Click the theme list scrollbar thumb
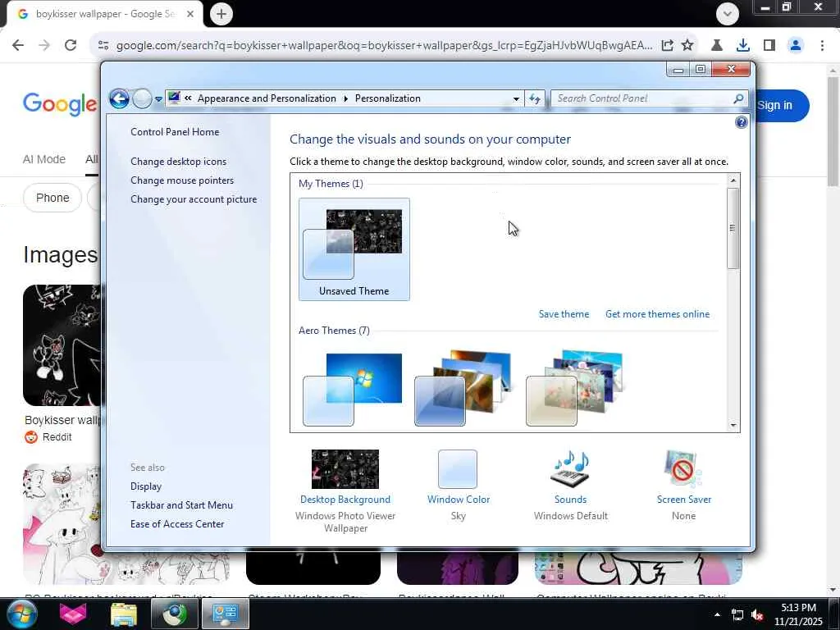 [x=733, y=228]
